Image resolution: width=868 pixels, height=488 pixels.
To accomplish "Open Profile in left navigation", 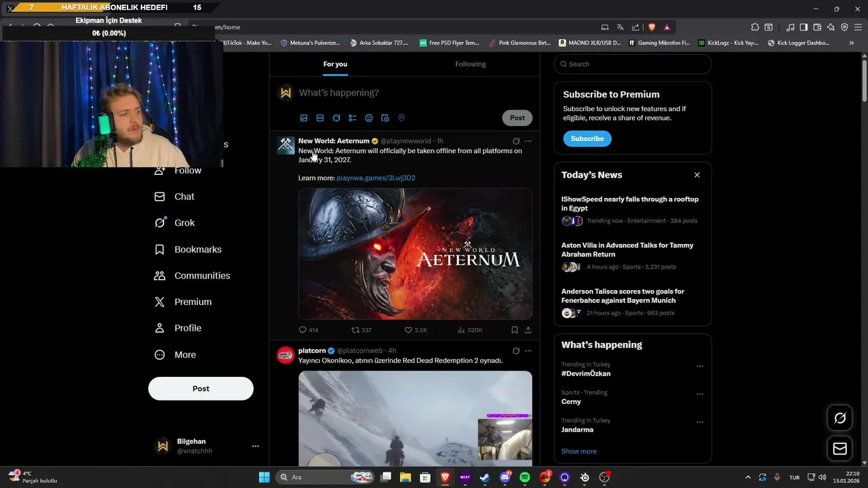I will [x=178, y=328].
